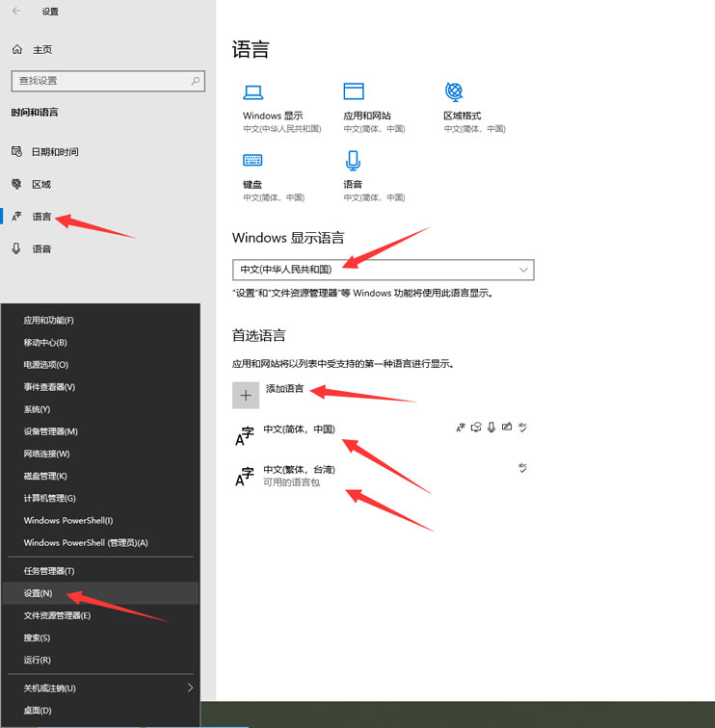The height and width of the screenshot is (728, 715).
Task: Click the 应用和网站 window icon
Action: tap(354, 91)
